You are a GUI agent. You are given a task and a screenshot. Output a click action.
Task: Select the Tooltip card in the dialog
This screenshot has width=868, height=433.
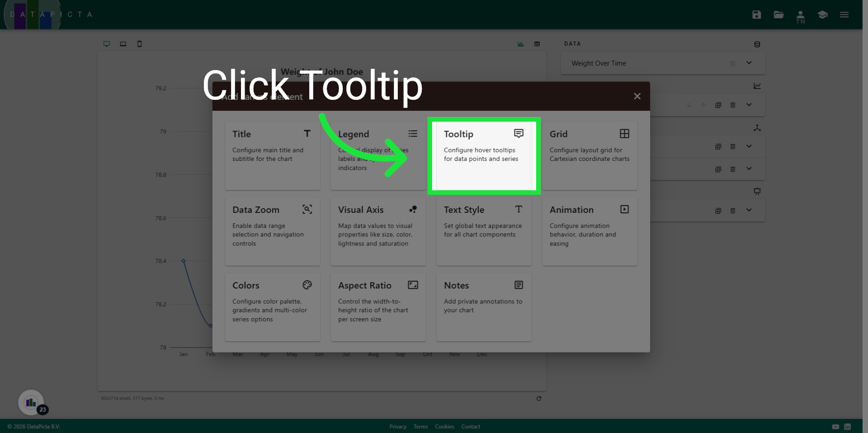point(483,155)
